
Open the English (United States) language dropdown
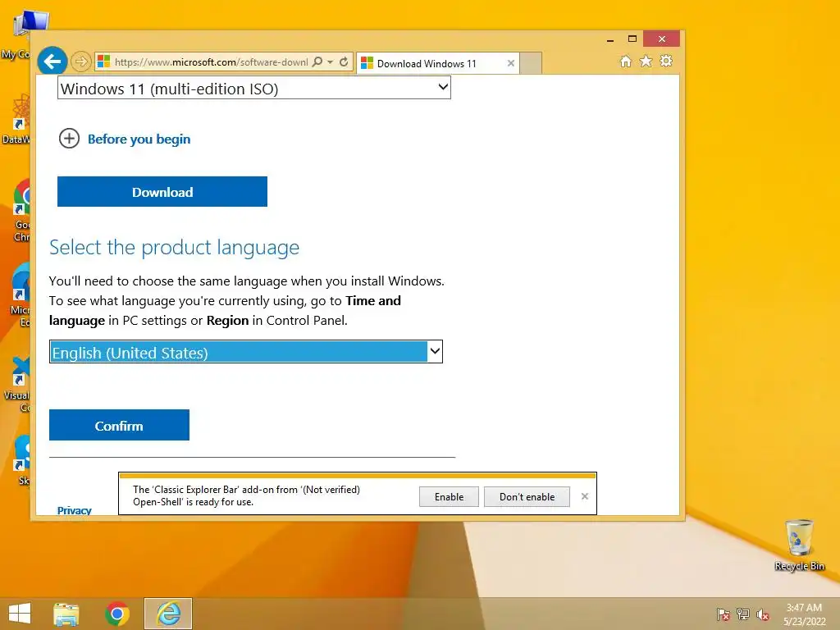coord(246,352)
